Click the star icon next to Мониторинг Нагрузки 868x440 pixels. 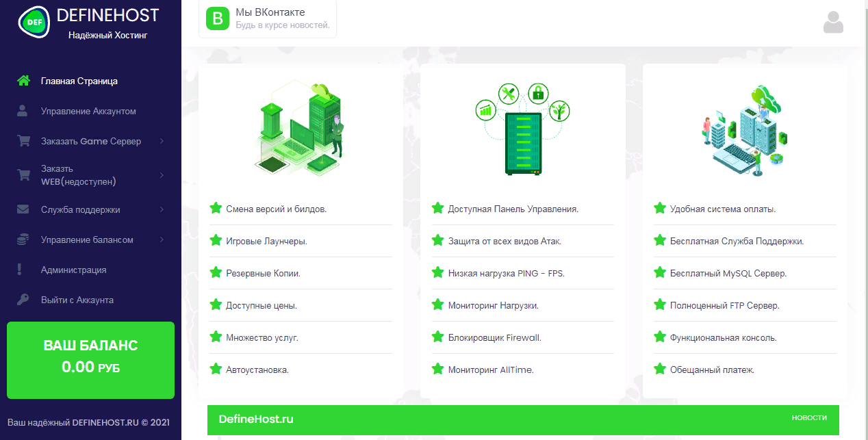point(437,305)
